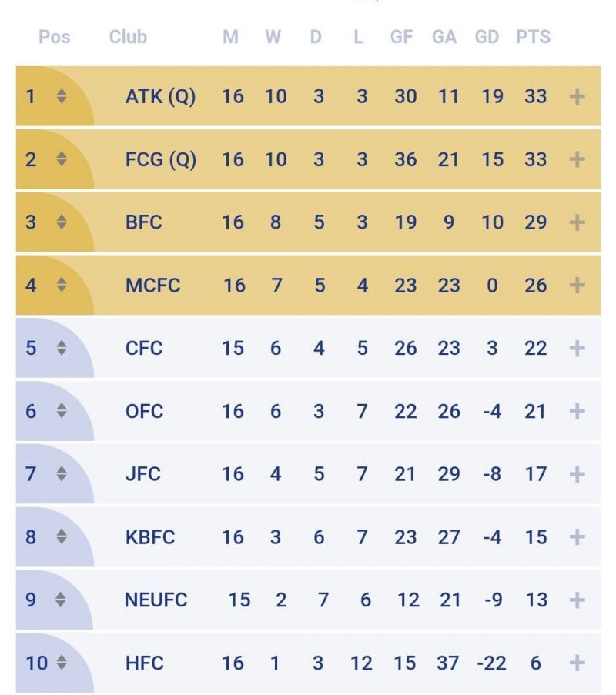616x695 pixels.
Task: Sort table by PTS column header
Action: (533, 37)
